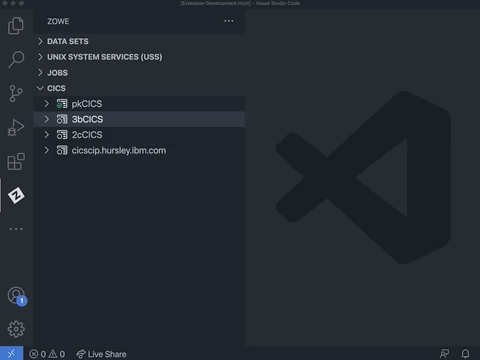Open the Accounts menu icon
This screenshot has width=480, height=360.
tap(16, 296)
